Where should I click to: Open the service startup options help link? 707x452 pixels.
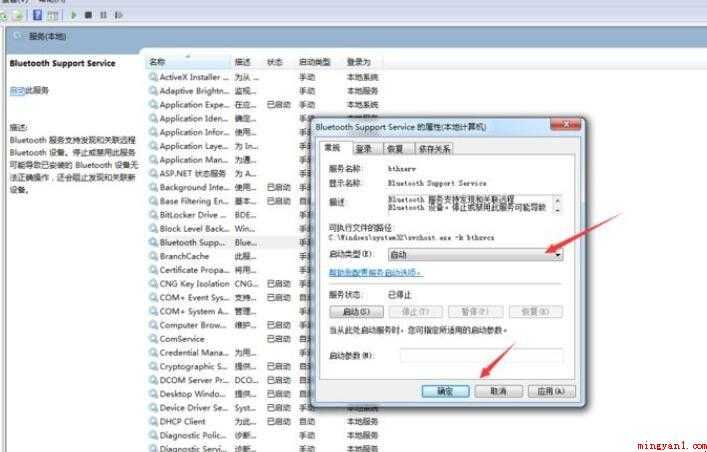[376, 273]
